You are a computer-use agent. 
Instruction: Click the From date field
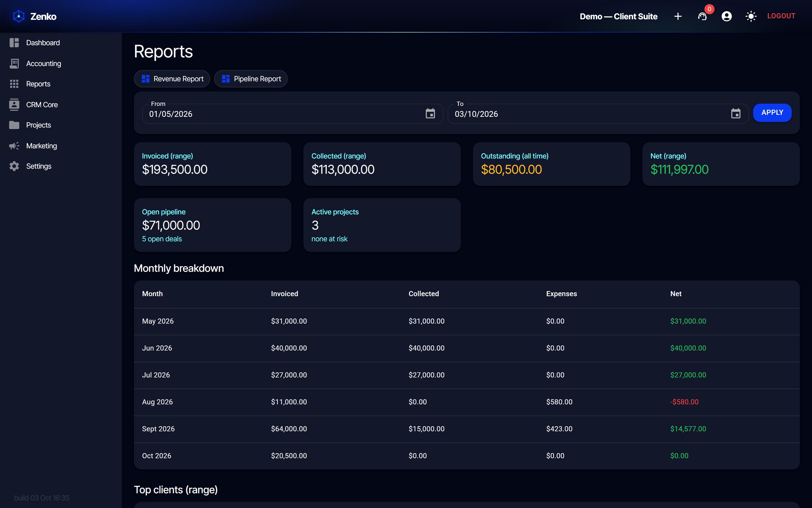(293, 114)
